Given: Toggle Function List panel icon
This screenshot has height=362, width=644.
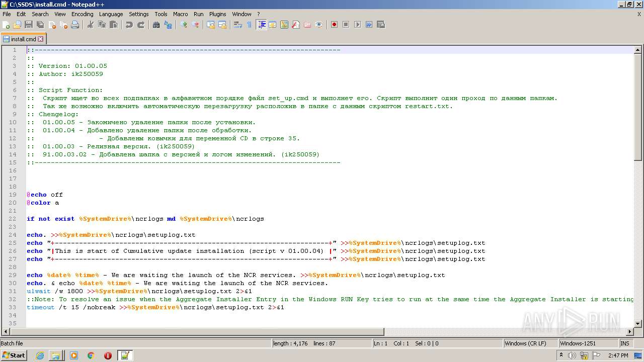Looking at the screenshot, I should pos(296,25).
